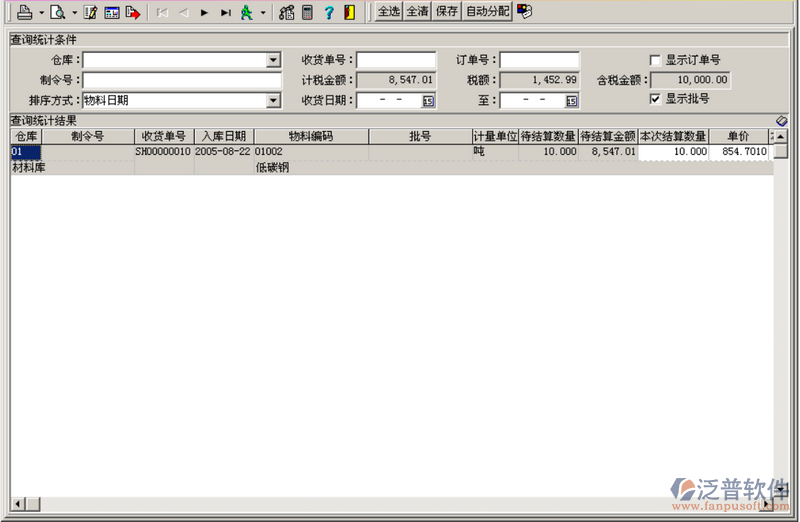The height and width of the screenshot is (522, 800).
Task: Click the 税额 field showing 1,452.99
Action: (539, 80)
